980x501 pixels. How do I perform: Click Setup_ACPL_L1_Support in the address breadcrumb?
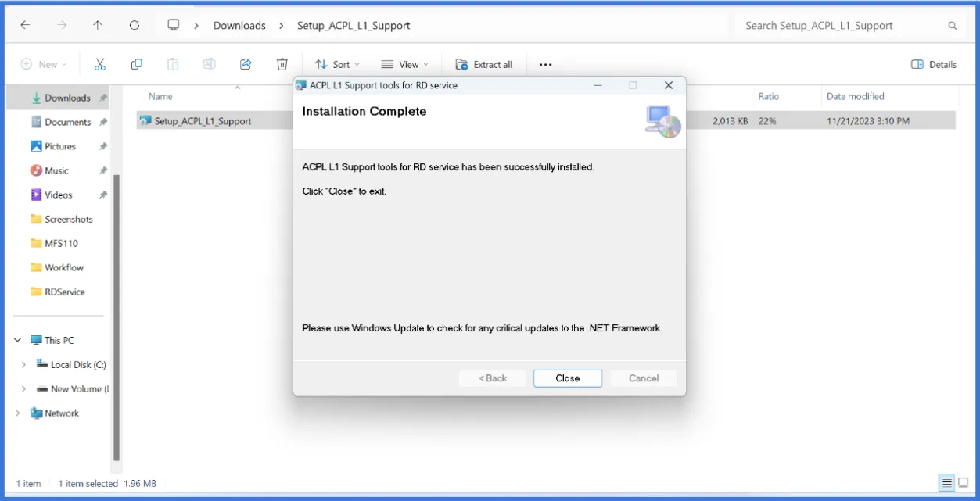pos(354,26)
